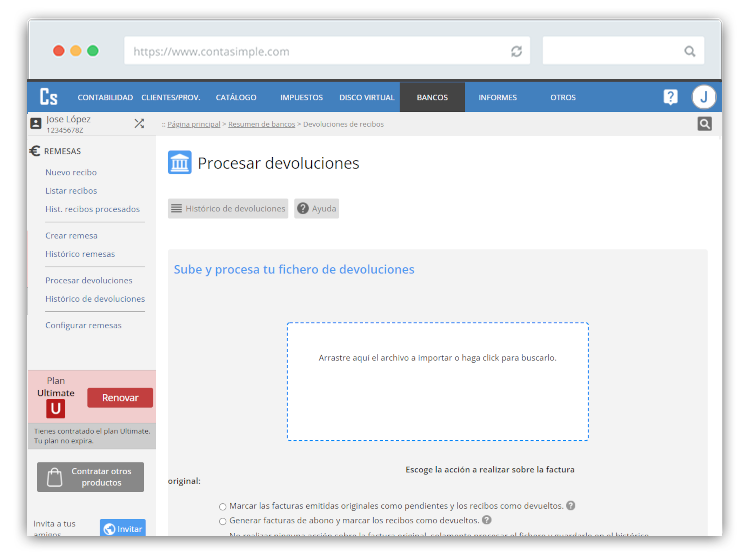The height and width of the screenshot is (552, 750).
Task: Open Crear remesa in sidebar
Action: click(x=71, y=236)
